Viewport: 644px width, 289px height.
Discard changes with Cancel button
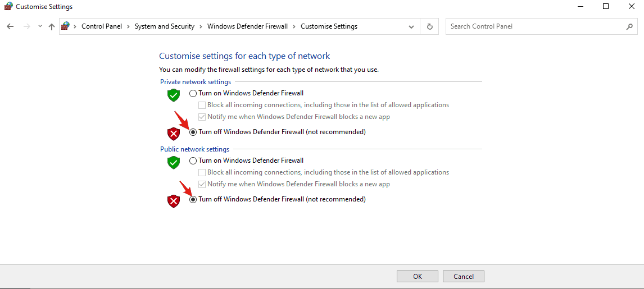pyautogui.click(x=464, y=276)
